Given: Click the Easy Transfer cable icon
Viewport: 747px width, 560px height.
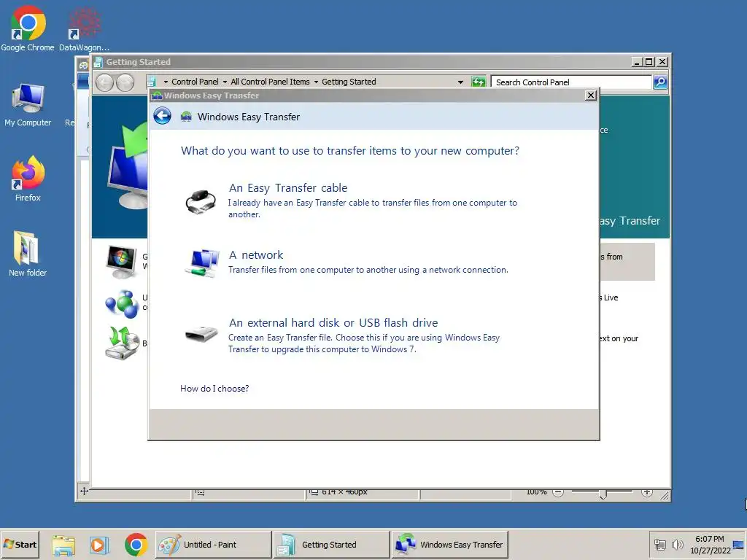Looking at the screenshot, I should click(201, 202).
